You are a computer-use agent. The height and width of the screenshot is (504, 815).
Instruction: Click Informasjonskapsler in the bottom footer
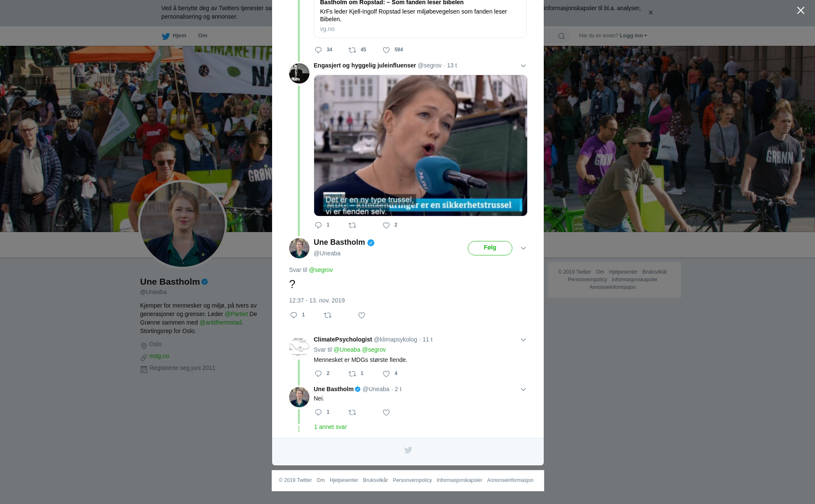click(459, 480)
